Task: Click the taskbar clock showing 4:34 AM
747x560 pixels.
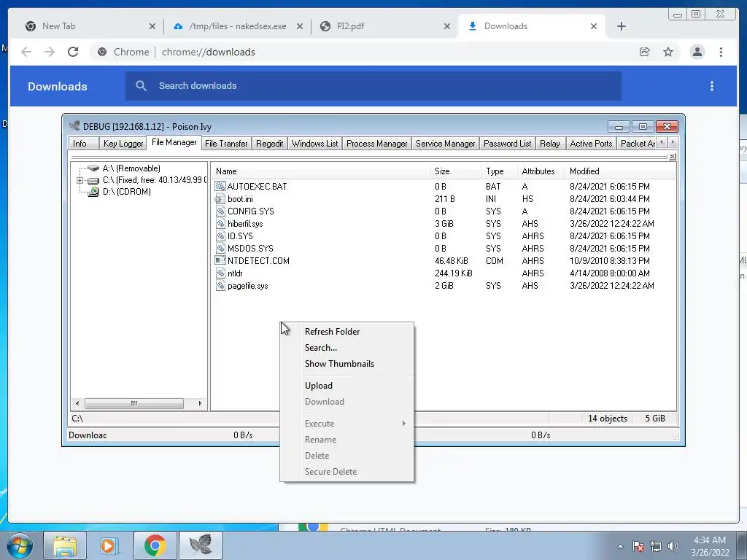Action: [710, 546]
